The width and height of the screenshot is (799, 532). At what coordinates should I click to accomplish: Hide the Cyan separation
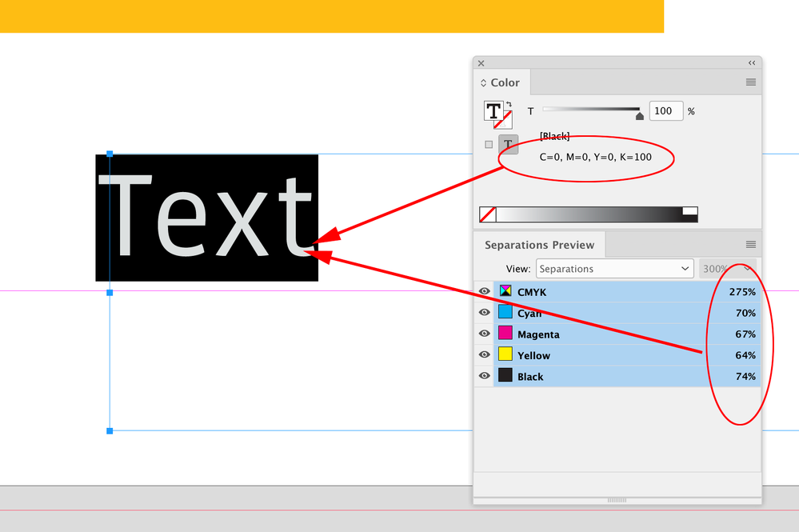[485, 311]
